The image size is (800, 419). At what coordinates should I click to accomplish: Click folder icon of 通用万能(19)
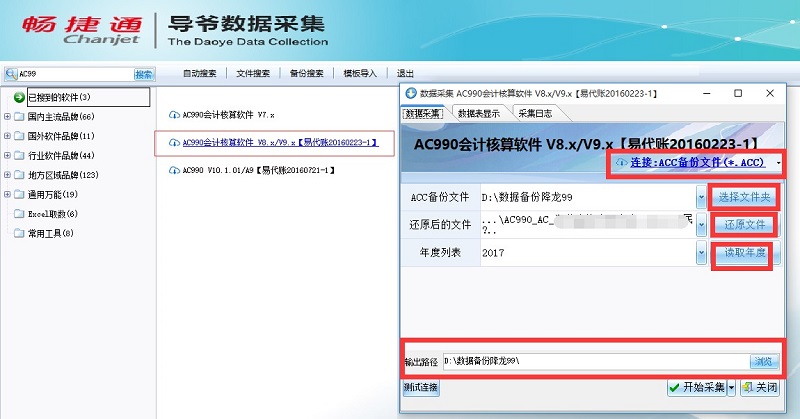click(19, 194)
